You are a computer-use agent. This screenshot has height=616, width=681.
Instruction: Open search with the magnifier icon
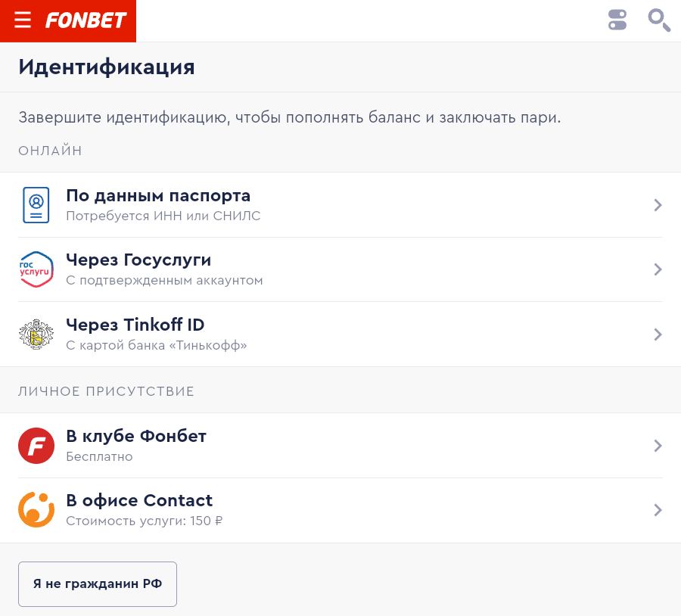(x=659, y=20)
